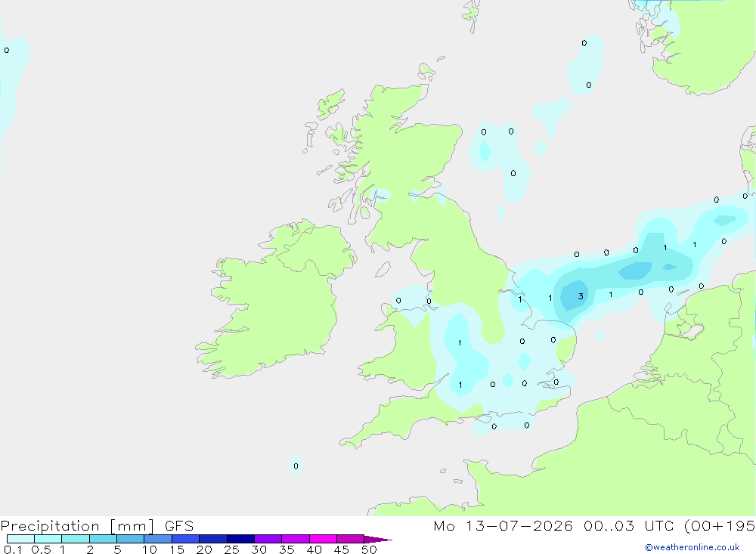Click the 1–2 mm legend color swatch

[76, 539]
